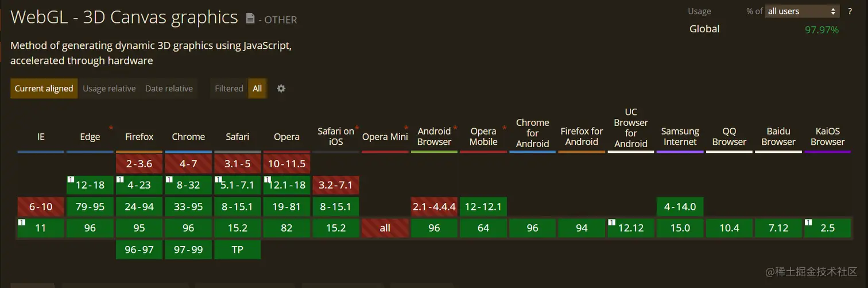Click the Android Browser 2.1-4.4.4 cell

(x=434, y=206)
